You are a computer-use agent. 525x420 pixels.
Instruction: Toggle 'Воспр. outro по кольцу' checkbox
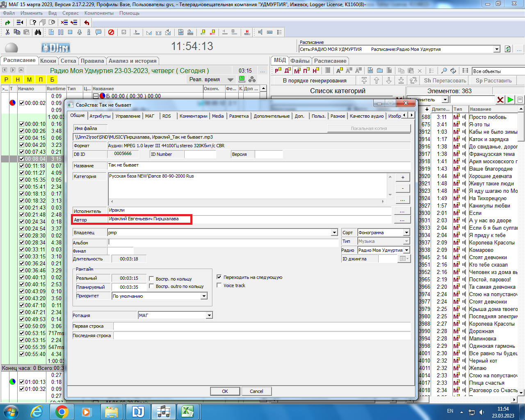(151, 286)
